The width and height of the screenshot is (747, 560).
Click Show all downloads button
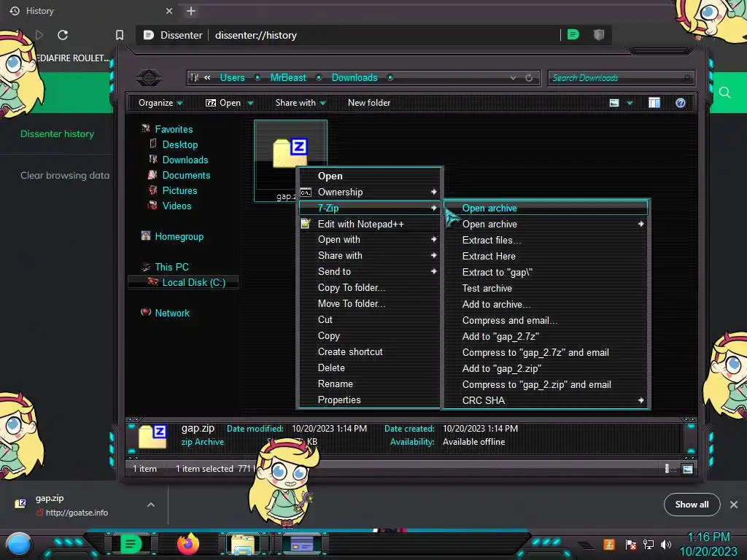pyautogui.click(x=692, y=505)
